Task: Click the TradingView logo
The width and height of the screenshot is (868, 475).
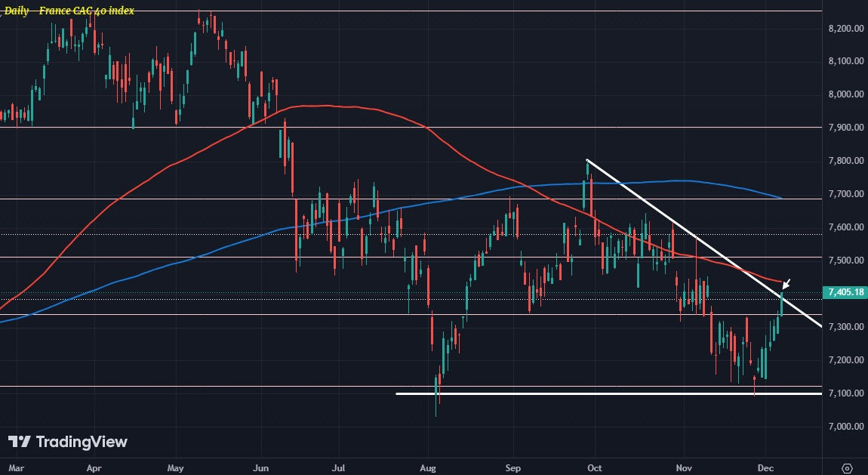Action: (x=67, y=441)
